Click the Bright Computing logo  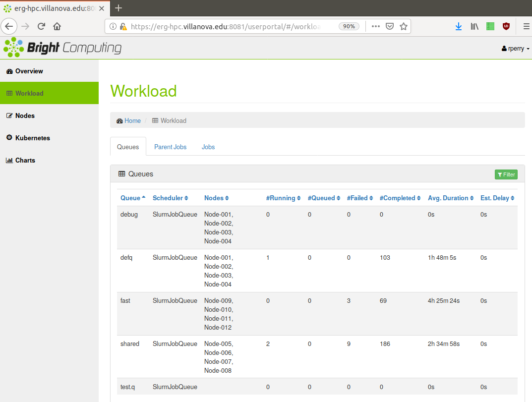coord(62,48)
